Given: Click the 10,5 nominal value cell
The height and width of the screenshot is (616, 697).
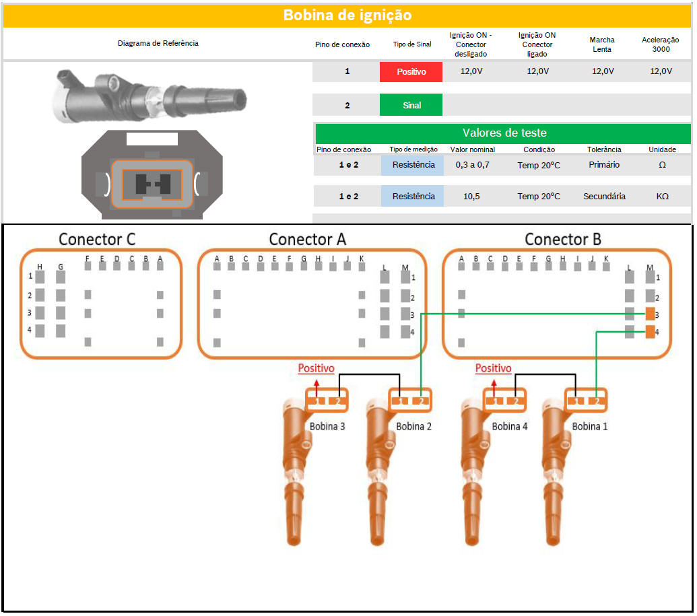Looking at the screenshot, I should (x=472, y=197).
